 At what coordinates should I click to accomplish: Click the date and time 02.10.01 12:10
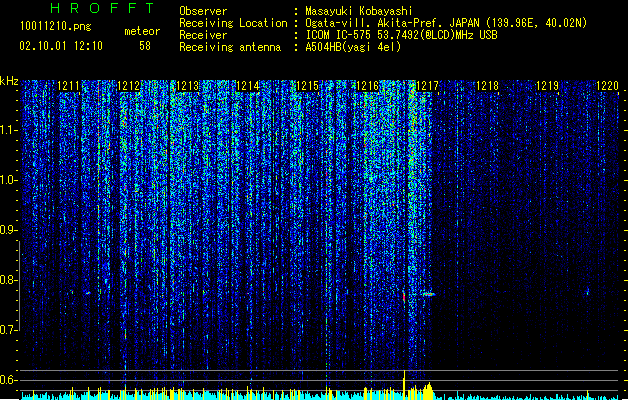[x=61, y=46]
